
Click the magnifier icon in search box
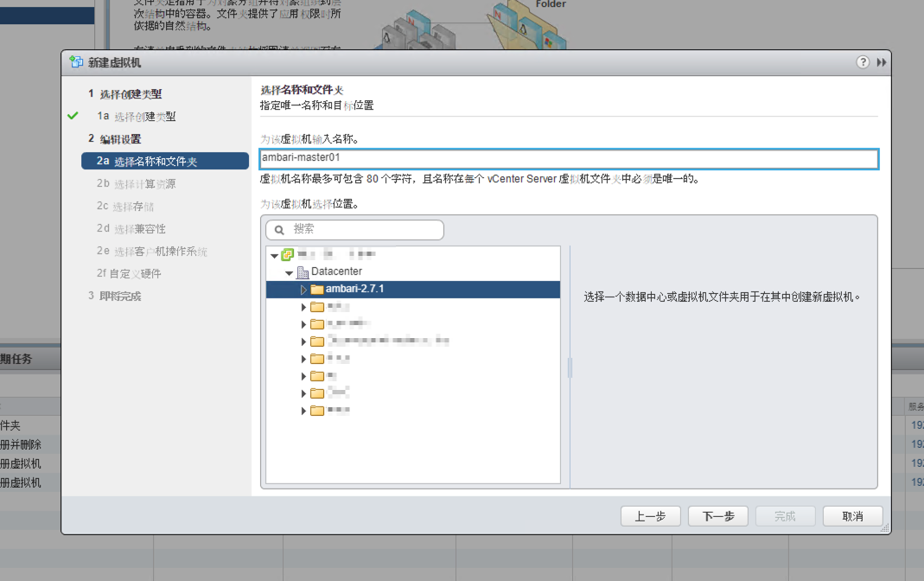[279, 229]
